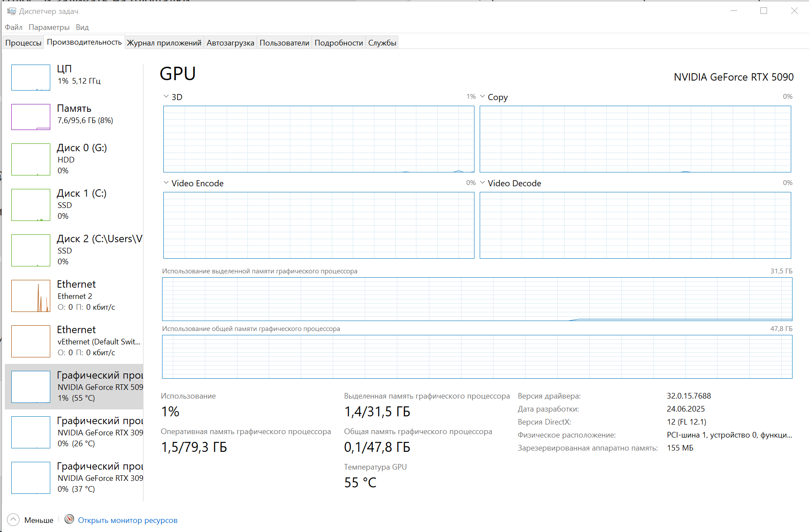
Task: Collapse details with Меньше arrow button
Action: [x=13, y=520]
